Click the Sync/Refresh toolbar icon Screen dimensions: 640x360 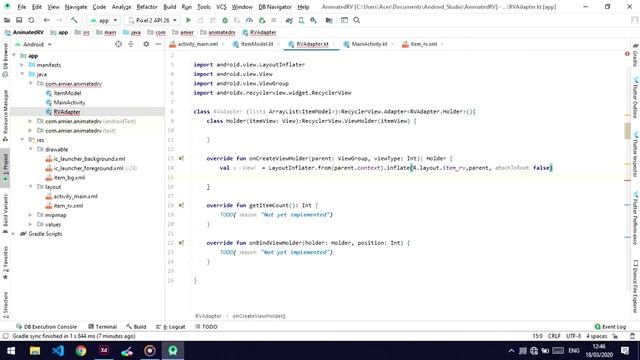pos(31,20)
